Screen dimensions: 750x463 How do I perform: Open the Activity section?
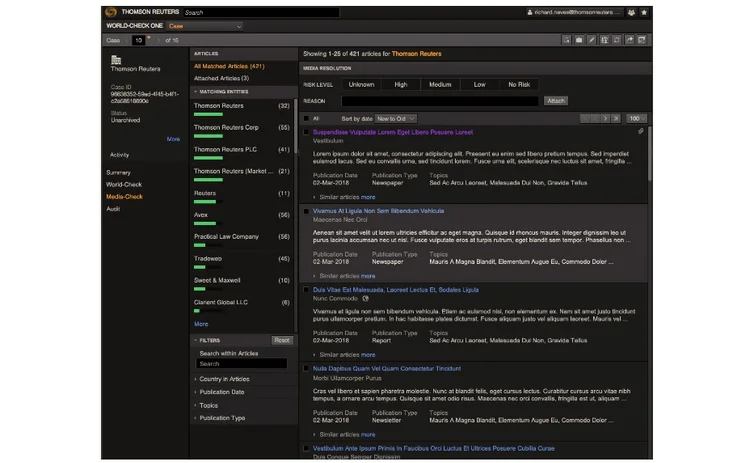pos(119,155)
